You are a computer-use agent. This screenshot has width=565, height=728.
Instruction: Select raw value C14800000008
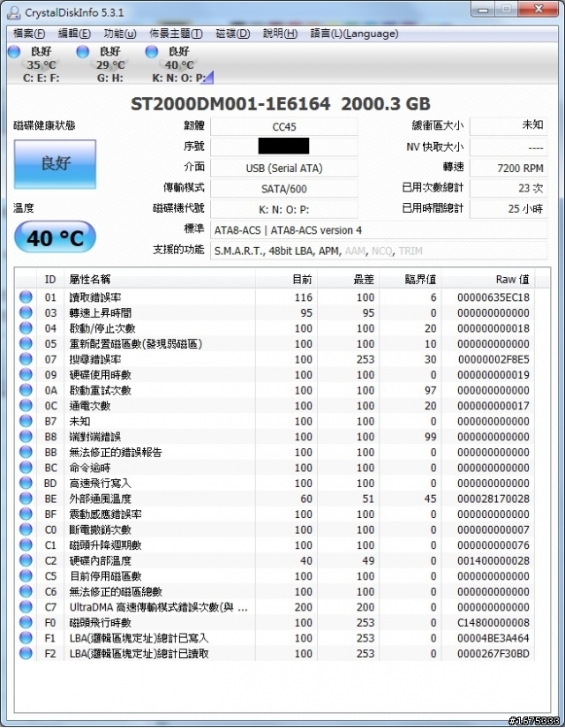[x=493, y=622]
